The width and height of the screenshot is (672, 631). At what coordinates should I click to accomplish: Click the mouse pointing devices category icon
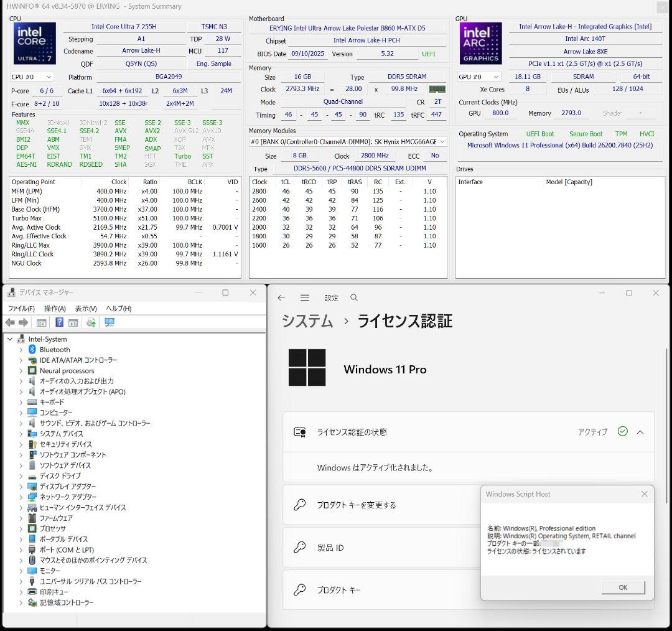pyautogui.click(x=32, y=560)
